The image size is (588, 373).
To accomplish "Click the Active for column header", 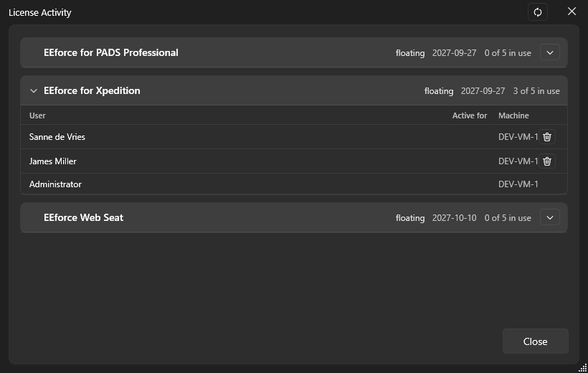I will click(470, 115).
